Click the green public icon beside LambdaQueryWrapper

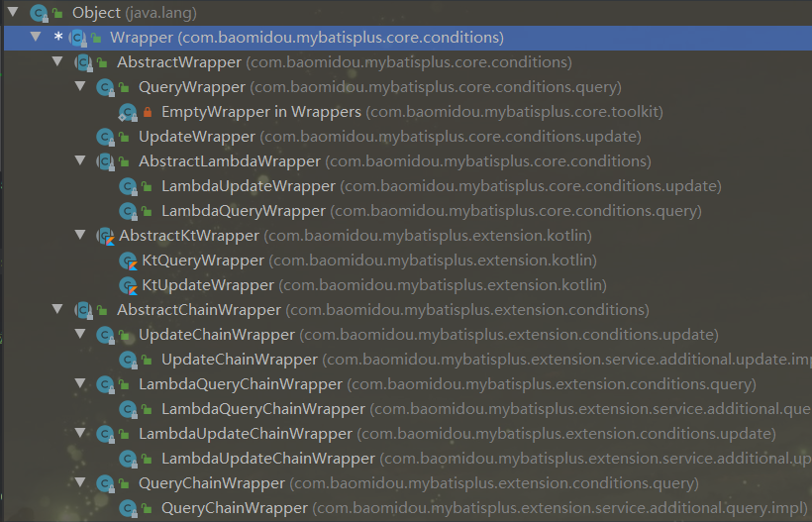click(x=148, y=211)
